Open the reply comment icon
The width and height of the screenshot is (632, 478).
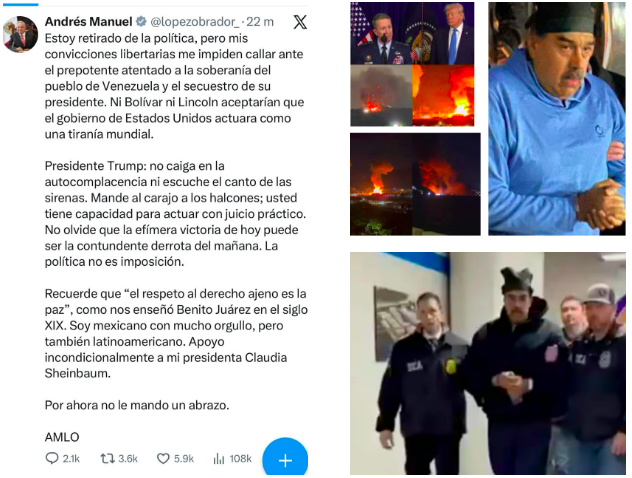[52, 458]
